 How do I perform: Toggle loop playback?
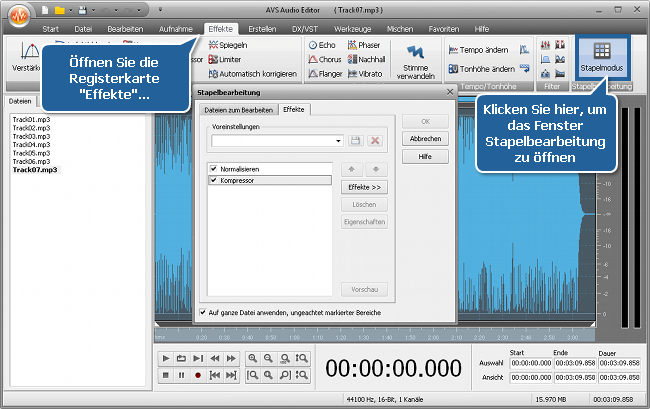click(182, 358)
